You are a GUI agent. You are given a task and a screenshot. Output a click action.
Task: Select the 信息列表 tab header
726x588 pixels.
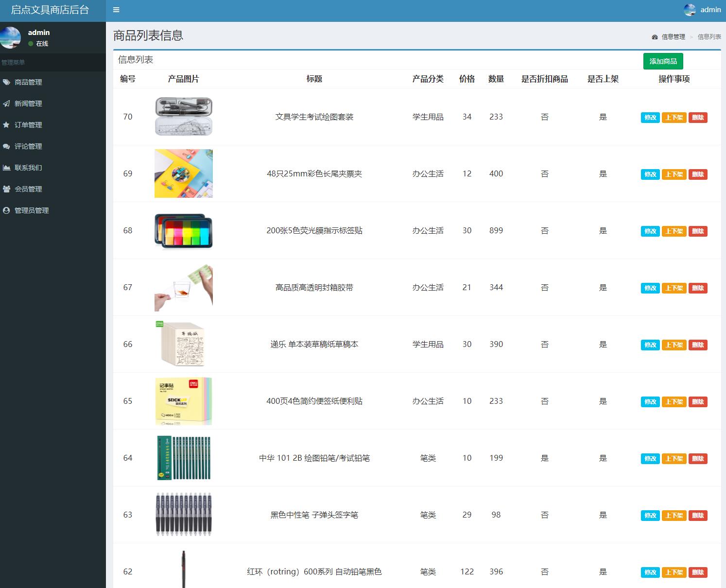click(135, 59)
